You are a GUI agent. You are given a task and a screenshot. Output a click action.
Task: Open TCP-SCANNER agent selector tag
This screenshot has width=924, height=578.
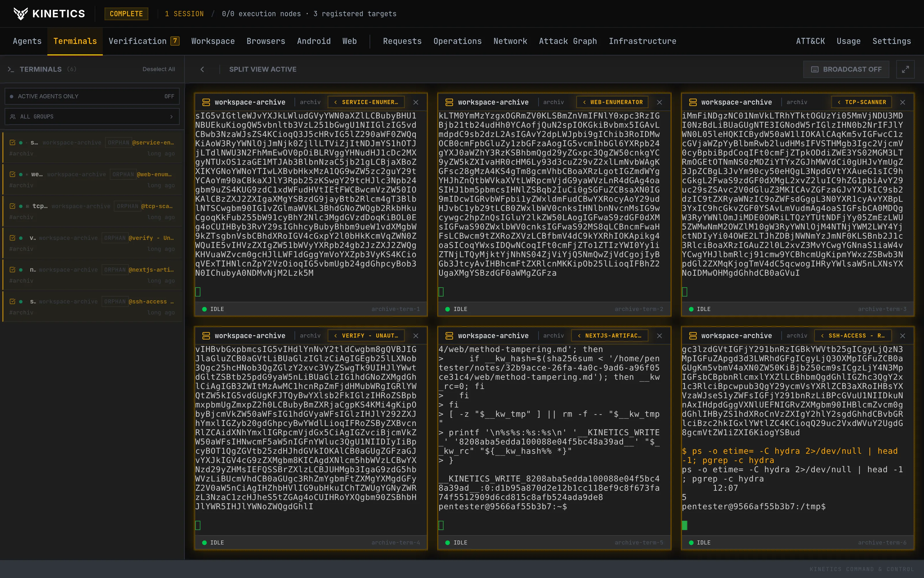(x=861, y=102)
